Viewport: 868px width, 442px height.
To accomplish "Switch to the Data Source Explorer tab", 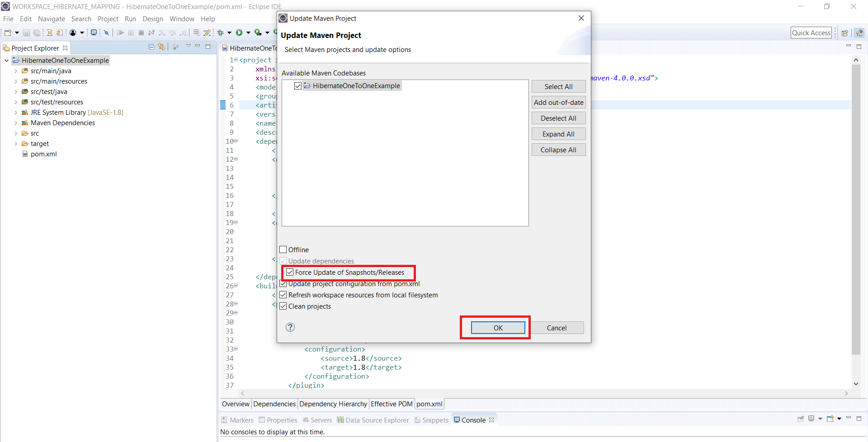I will [373, 420].
